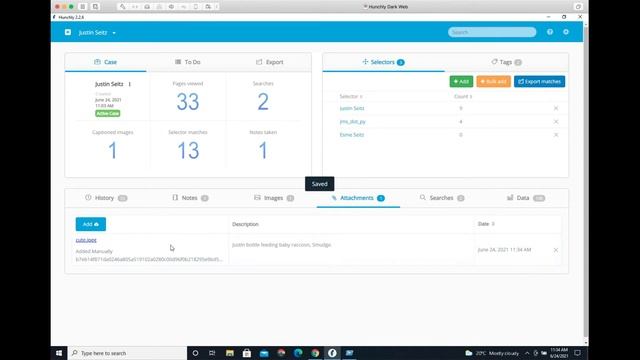Viewport: 640px width, 360px height.
Task: Switch to the Attachments tab
Action: tap(358, 198)
